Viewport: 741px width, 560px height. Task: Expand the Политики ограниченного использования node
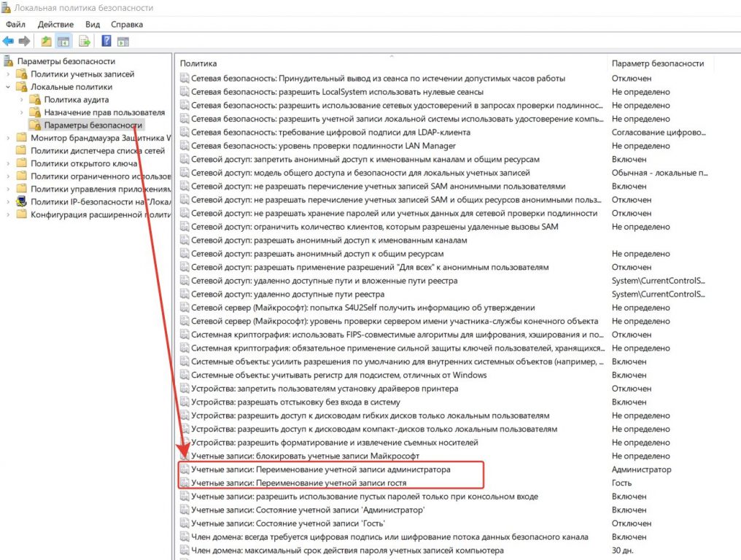pos(8,176)
